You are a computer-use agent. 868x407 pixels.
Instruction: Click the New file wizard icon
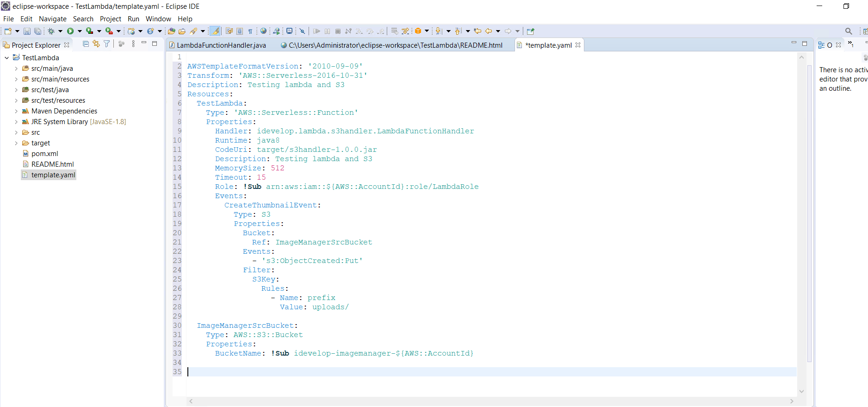pos(8,31)
